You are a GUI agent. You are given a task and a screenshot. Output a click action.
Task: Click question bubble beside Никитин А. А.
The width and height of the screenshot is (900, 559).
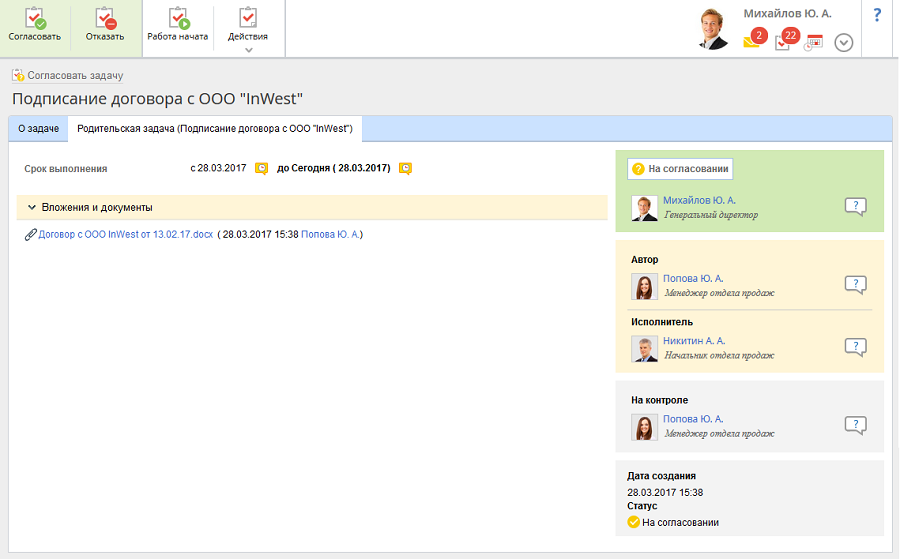coord(855,347)
